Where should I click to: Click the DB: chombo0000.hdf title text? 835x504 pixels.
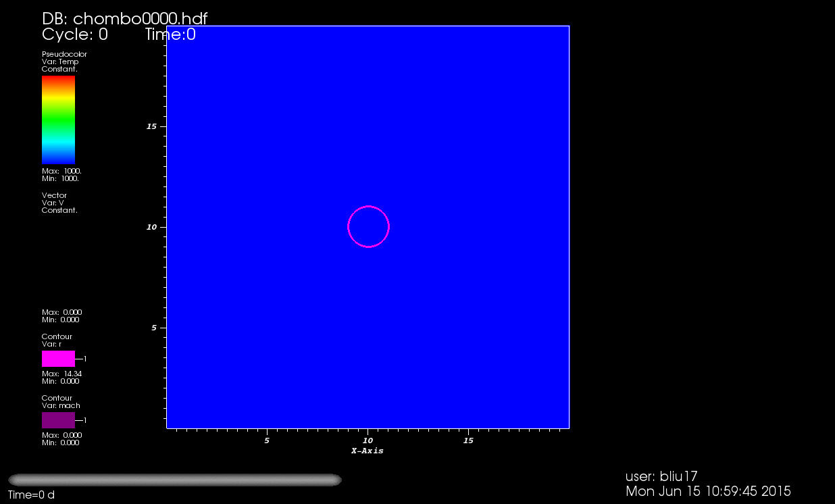(x=124, y=18)
